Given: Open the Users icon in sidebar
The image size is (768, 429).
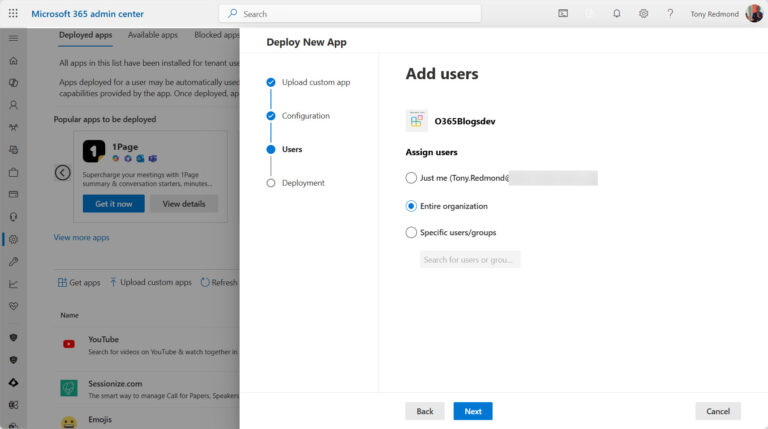Looking at the screenshot, I should click(x=13, y=105).
